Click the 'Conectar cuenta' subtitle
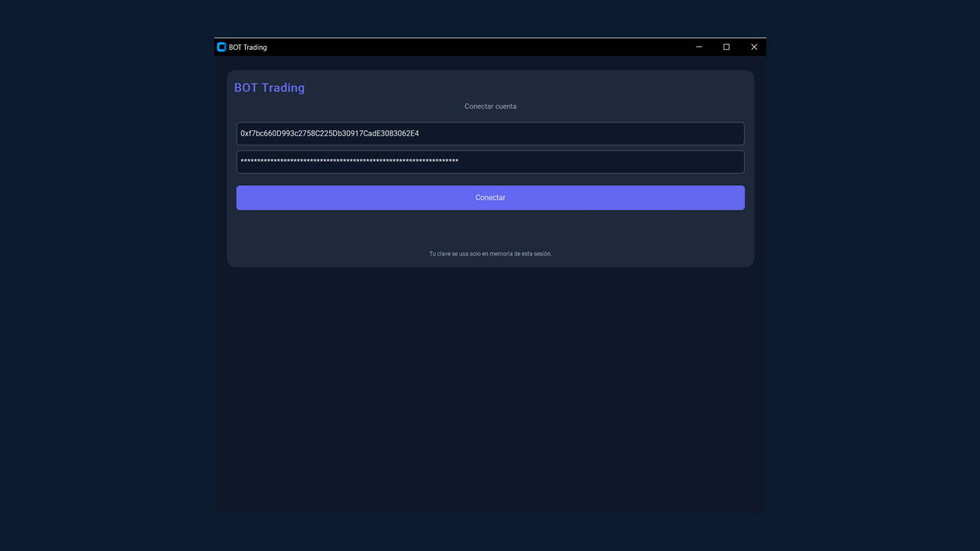Screen dimensions: 980x551 [490, 106]
